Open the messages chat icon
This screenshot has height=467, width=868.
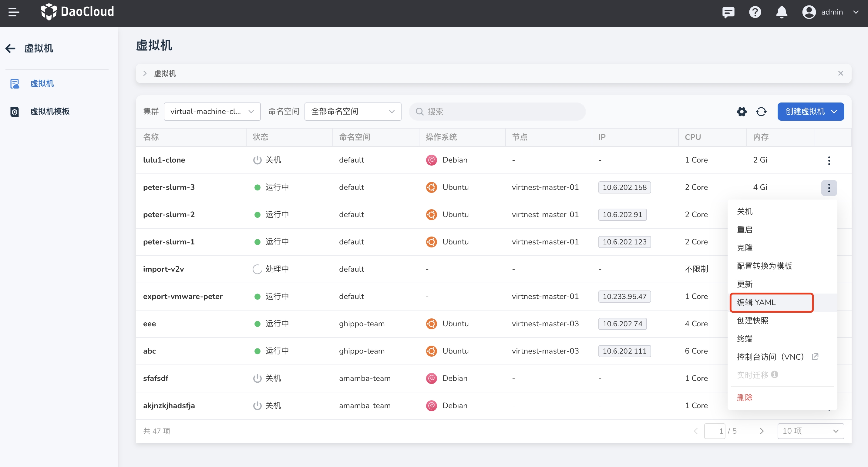coord(728,12)
